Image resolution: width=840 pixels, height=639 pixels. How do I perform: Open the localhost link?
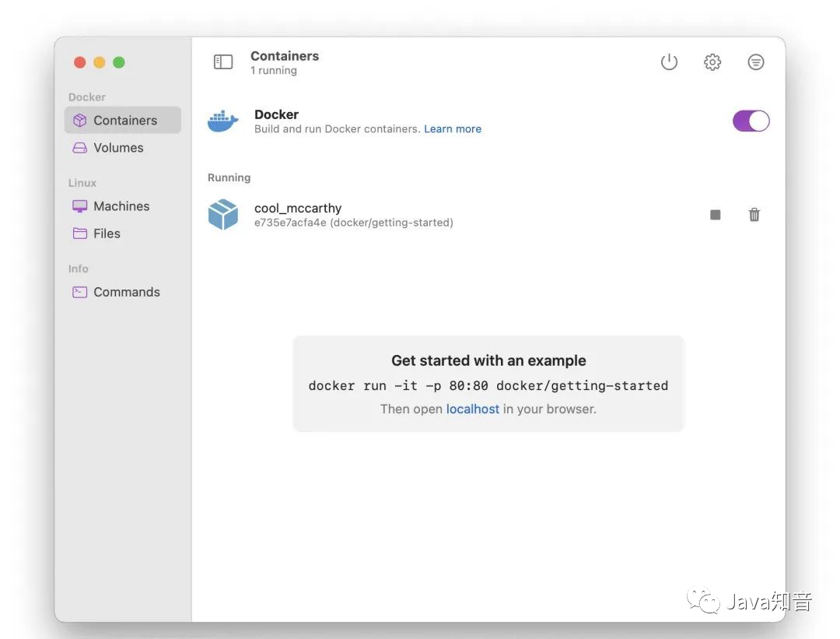click(472, 409)
